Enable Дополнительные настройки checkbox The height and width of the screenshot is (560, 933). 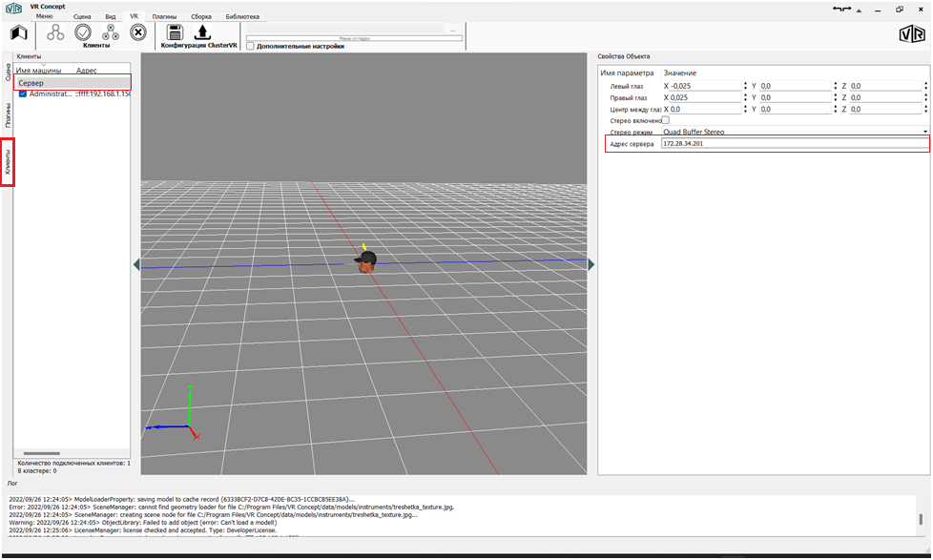coord(251,46)
